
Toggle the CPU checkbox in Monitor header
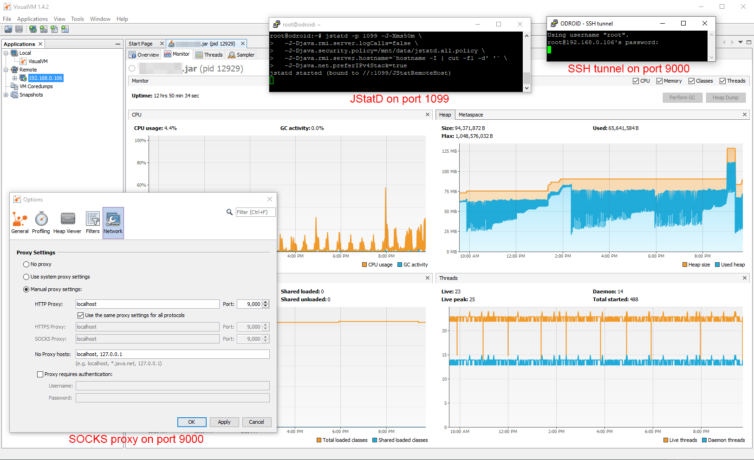point(636,81)
